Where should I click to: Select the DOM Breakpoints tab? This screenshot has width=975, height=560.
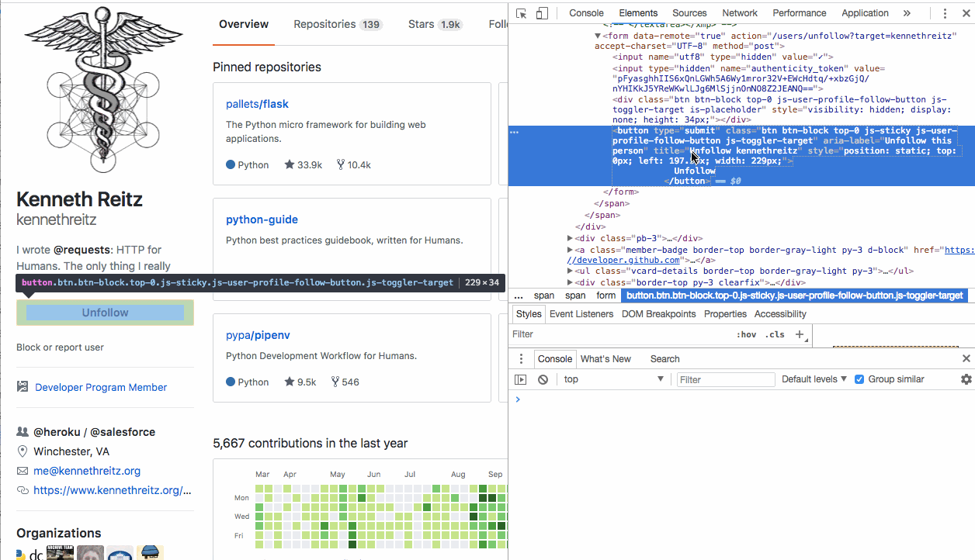point(659,314)
